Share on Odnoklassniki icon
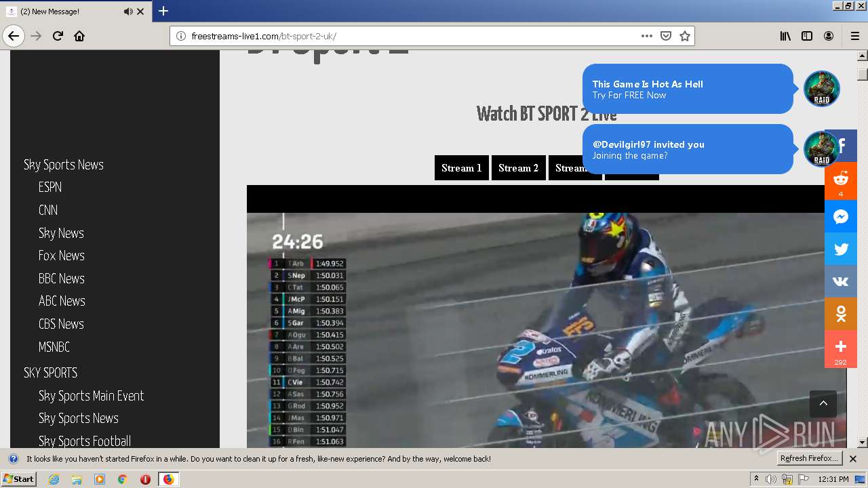 pyautogui.click(x=841, y=314)
